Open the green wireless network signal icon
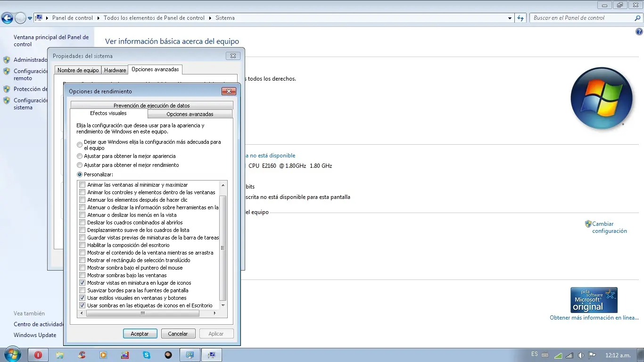The height and width of the screenshot is (362, 644). pos(558,355)
